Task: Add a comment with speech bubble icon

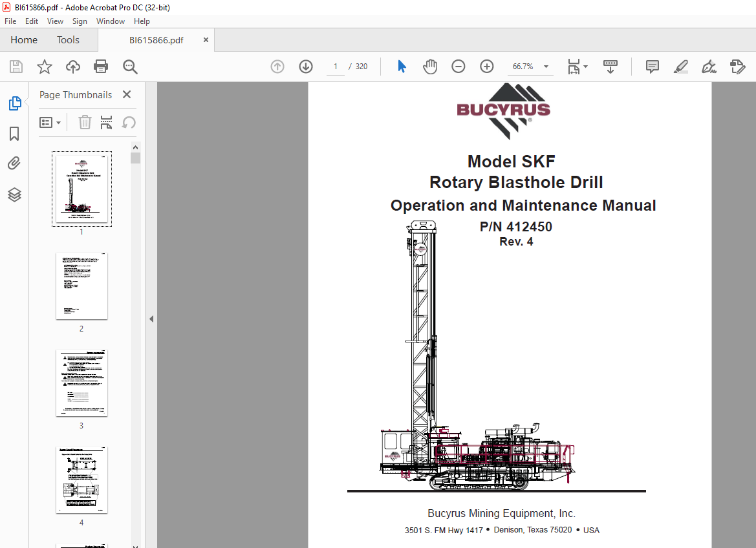Action: pyautogui.click(x=653, y=67)
